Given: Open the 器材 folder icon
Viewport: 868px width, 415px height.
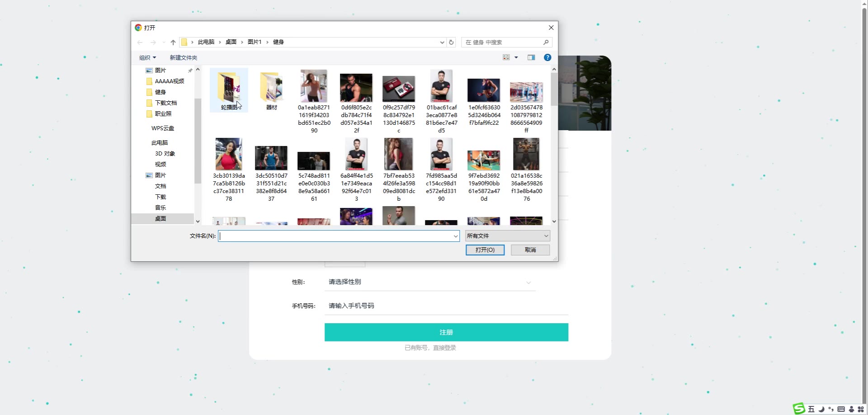Looking at the screenshot, I should click(271, 88).
